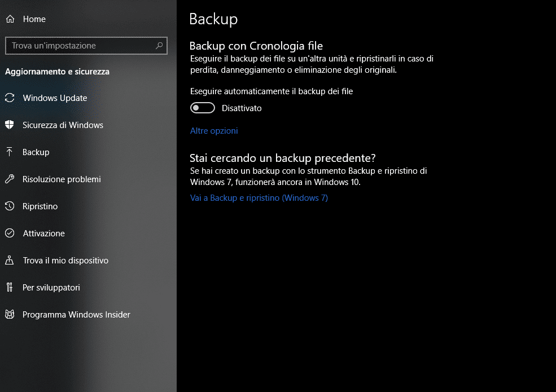Click the Windows Update refresh icon
Image resolution: width=556 pixels, height=392 pixels.
(10, 98)
